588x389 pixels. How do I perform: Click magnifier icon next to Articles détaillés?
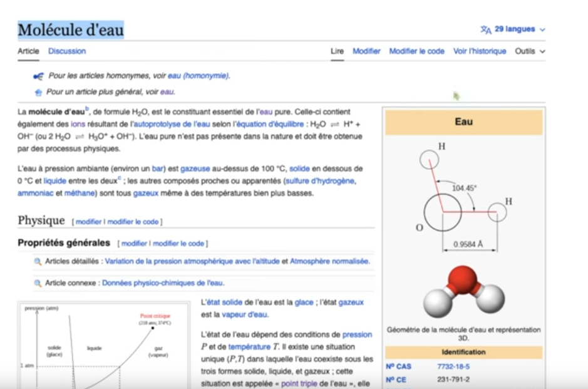(38, 261)
